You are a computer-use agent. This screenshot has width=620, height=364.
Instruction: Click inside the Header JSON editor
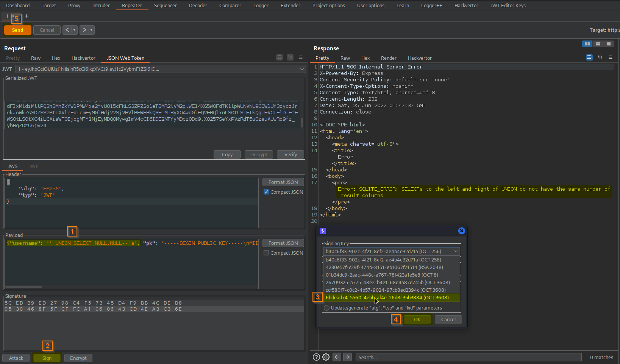(131, 203)
